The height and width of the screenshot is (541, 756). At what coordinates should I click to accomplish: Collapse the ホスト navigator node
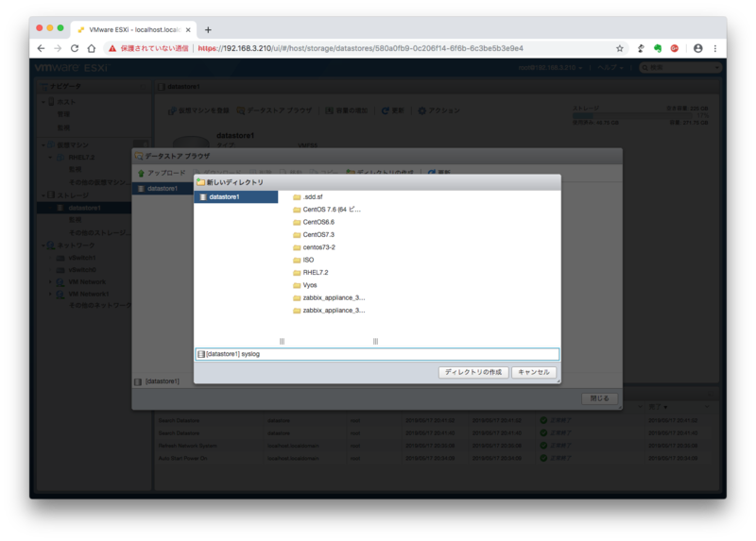pos(43,102)
